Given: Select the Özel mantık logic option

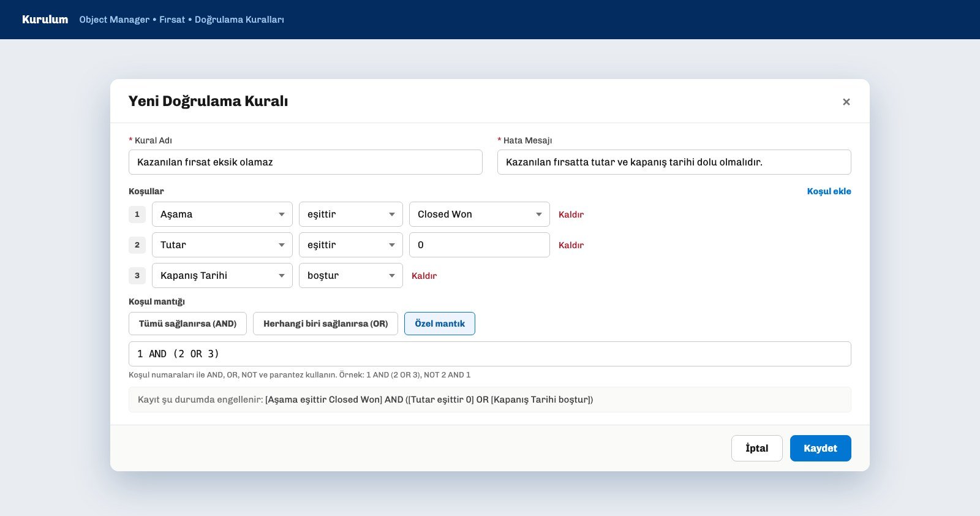Looking at the screenshot, I should point(440,324).
